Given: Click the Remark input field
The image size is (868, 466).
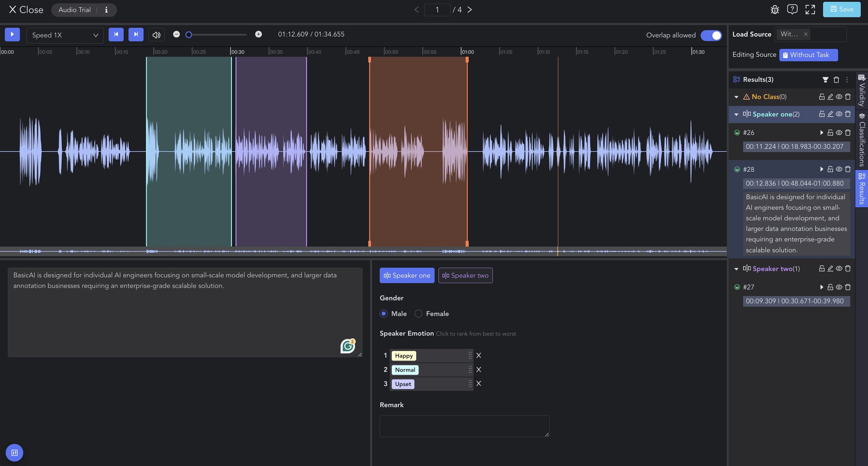Looking at the screenshot, I should coord(464,426).
